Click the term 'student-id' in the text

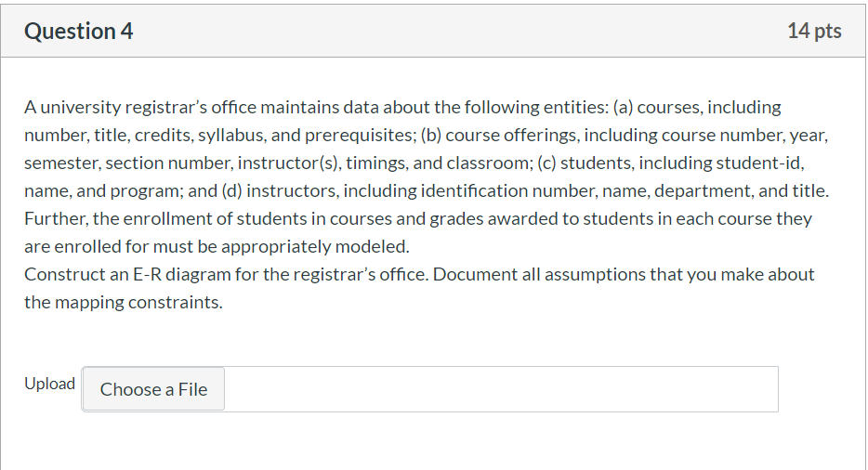[764, 163]
